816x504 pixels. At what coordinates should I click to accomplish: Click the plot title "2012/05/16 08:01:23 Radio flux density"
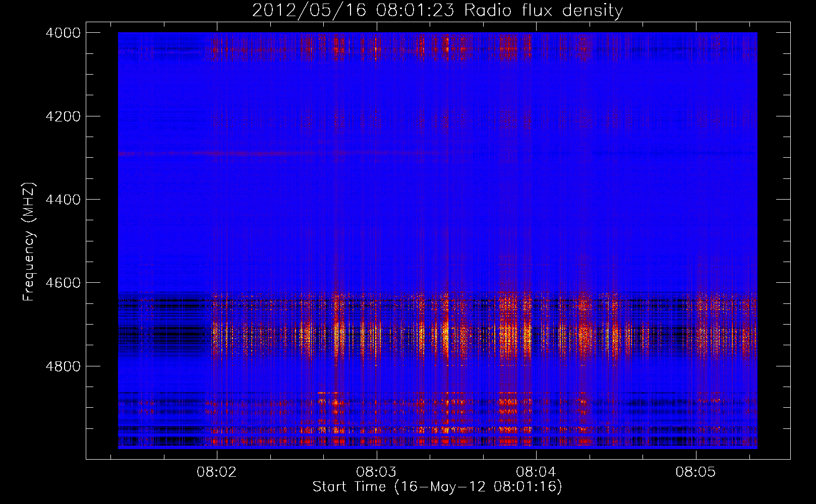click(438, 11)
